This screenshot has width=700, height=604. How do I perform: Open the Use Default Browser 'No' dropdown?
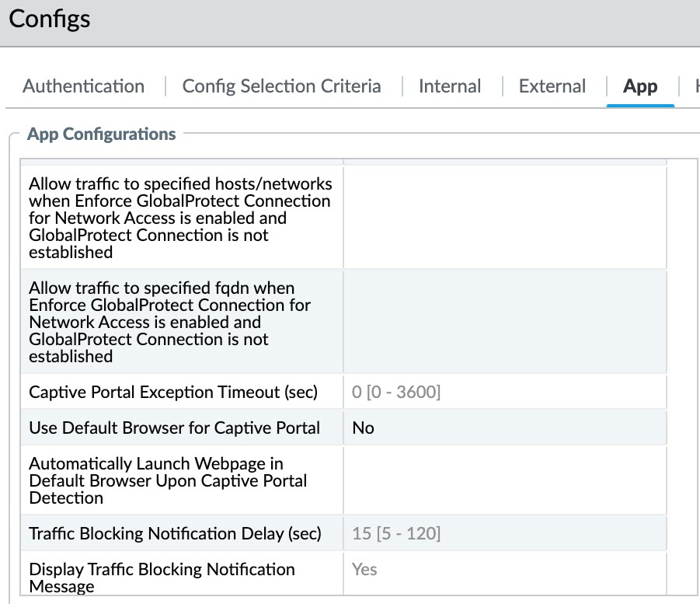504,428
